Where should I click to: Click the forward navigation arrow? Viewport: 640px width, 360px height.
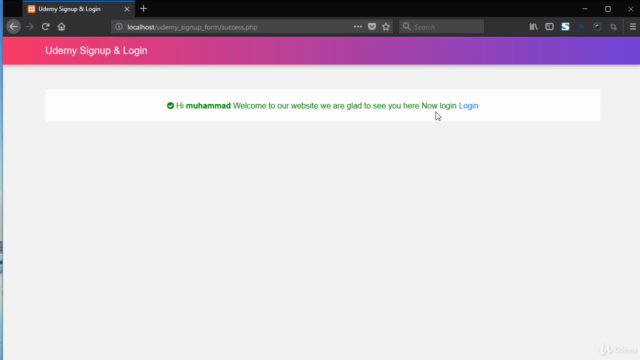tap(29, 27)
